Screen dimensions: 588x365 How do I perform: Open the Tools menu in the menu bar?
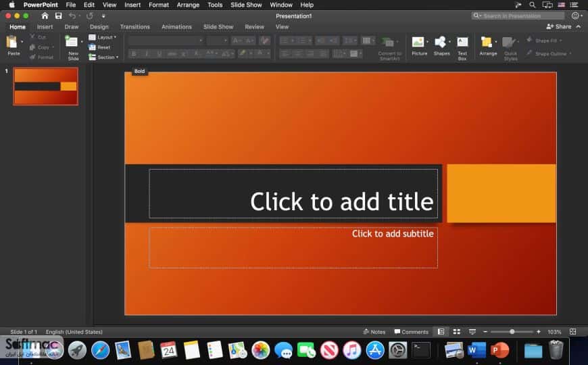tap(215, 5)
